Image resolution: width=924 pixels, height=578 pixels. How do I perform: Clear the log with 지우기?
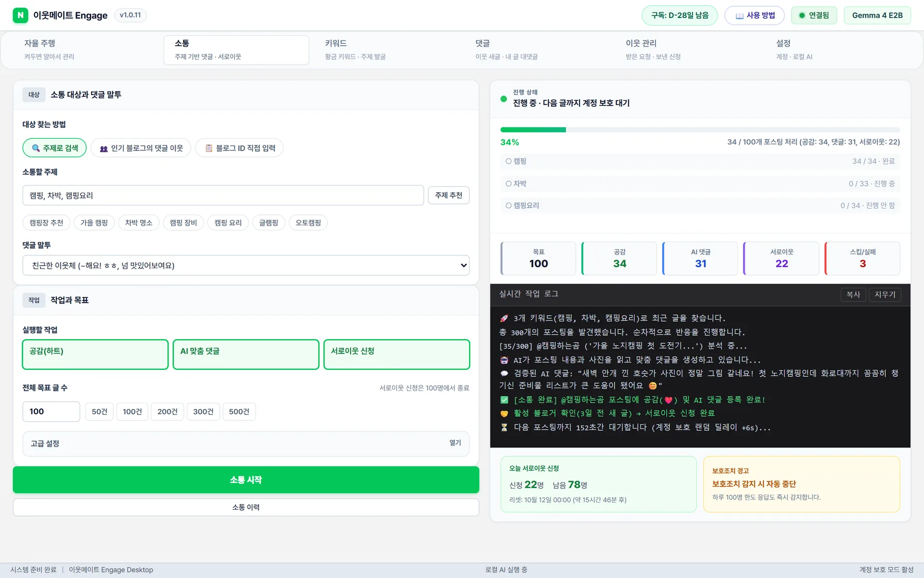885,294
